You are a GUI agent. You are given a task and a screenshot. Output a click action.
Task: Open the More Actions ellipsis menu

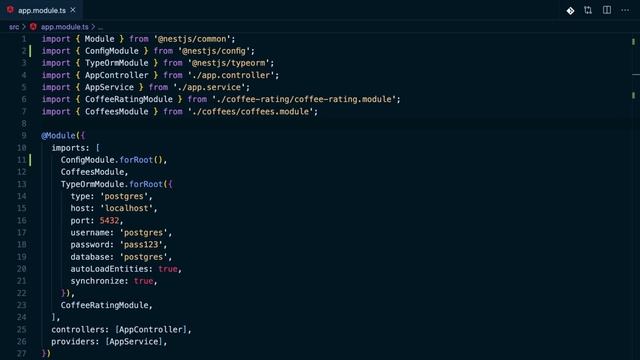point(625,10)
